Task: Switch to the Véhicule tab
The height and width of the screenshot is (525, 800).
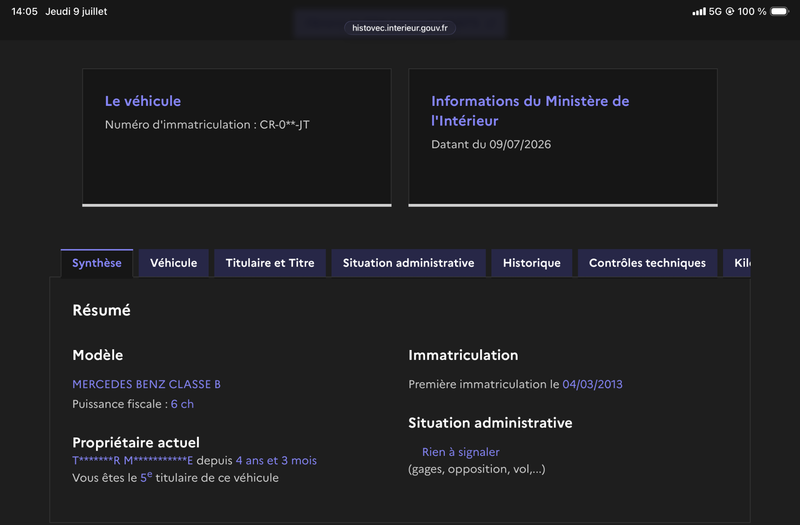Action: (173, 263)
